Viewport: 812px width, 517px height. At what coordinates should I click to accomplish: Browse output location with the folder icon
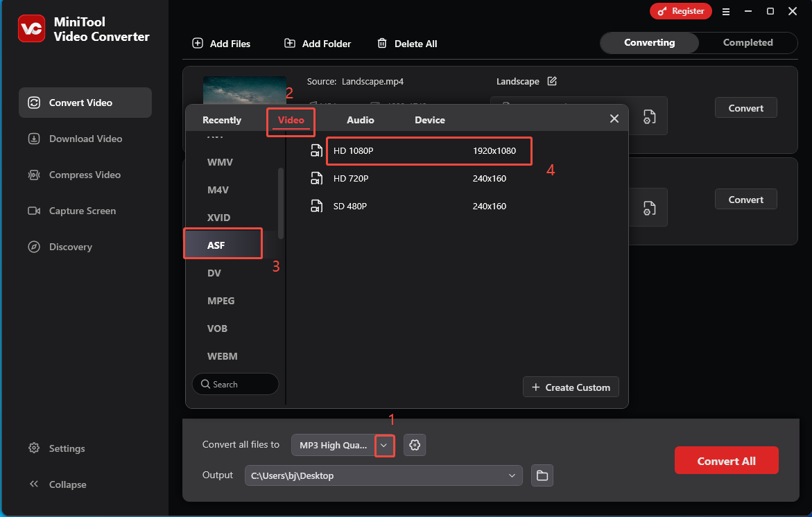542,475
